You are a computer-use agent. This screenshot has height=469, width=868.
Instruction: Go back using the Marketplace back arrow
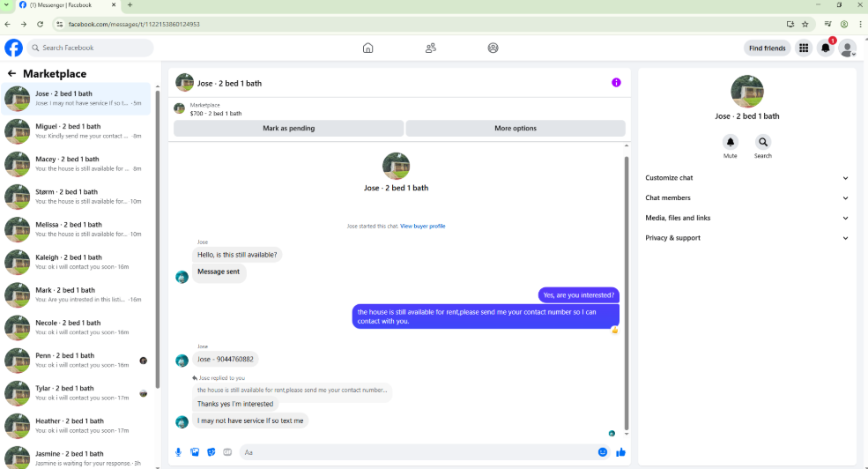11,74
